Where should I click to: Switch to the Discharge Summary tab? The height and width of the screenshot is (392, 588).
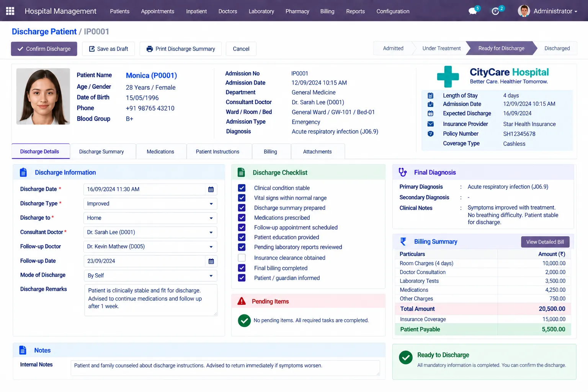tap(101, 152)
